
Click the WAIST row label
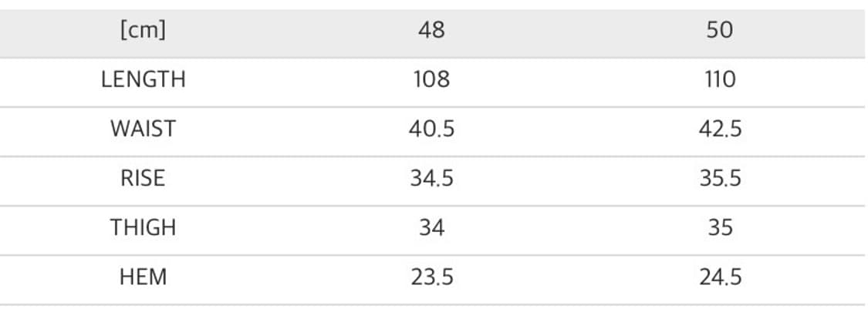(x=144, y=129)
